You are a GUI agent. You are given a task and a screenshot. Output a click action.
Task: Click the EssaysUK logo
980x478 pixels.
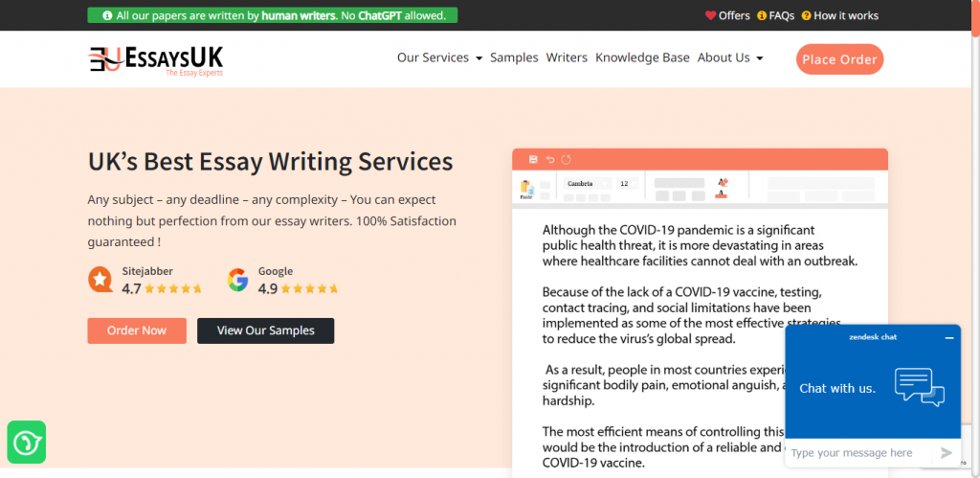tap(155, 60)
